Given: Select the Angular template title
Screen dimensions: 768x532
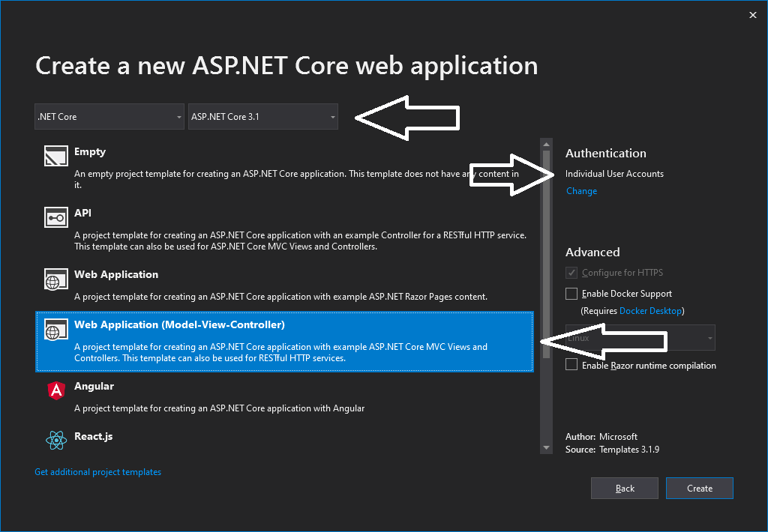Looking at the screenshot, I should click(x=94, y=386).
